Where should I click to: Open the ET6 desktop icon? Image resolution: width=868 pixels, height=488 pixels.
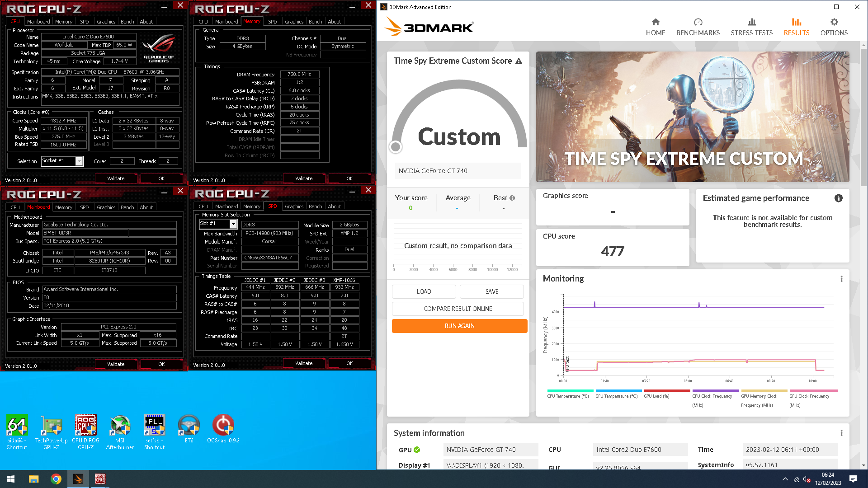(189, 429)
